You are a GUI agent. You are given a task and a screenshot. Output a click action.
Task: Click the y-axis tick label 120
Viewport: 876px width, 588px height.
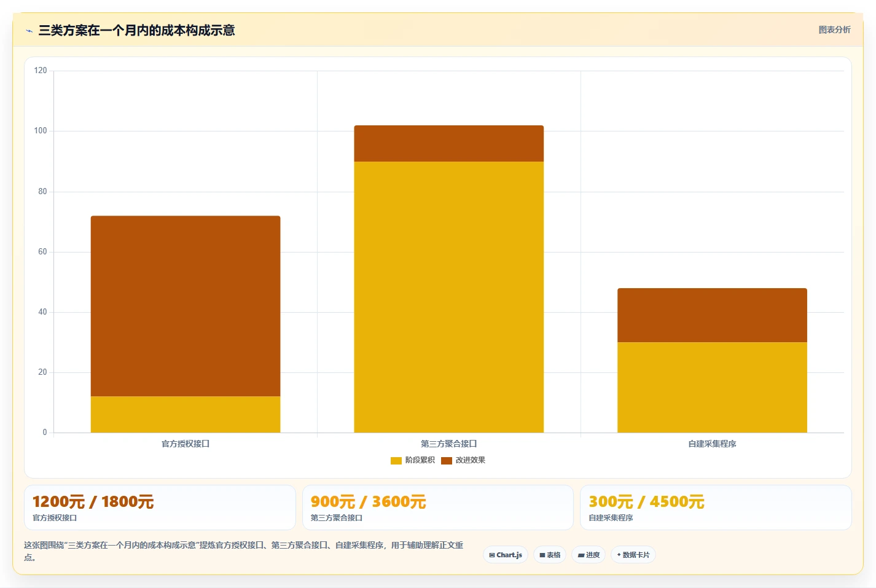(41, 71)
